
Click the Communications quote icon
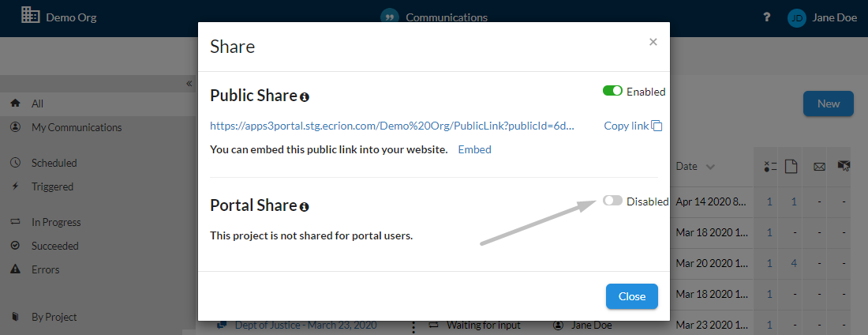point(390,17)
